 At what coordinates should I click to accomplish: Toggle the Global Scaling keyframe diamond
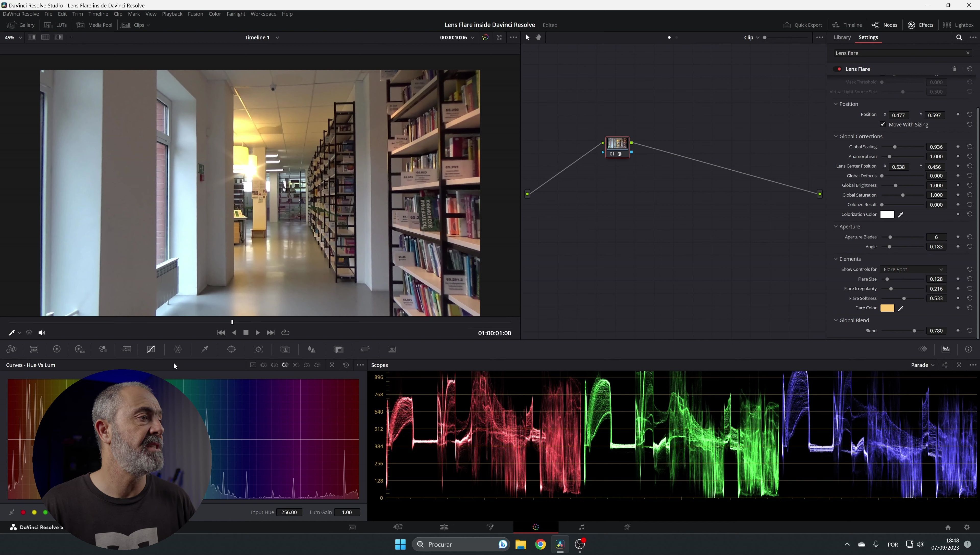pos(958,147)
